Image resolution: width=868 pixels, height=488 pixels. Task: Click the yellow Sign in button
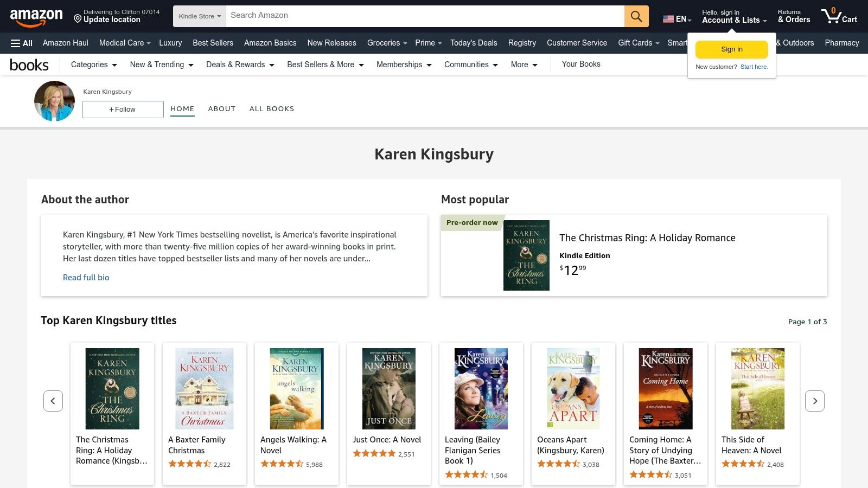pyautogui.click(x=732, y=49)
